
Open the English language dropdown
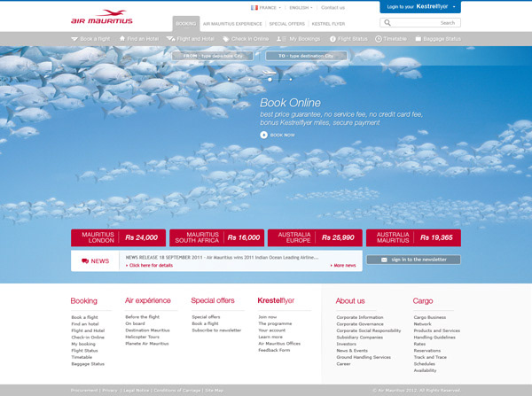click(x=301, y=7)
